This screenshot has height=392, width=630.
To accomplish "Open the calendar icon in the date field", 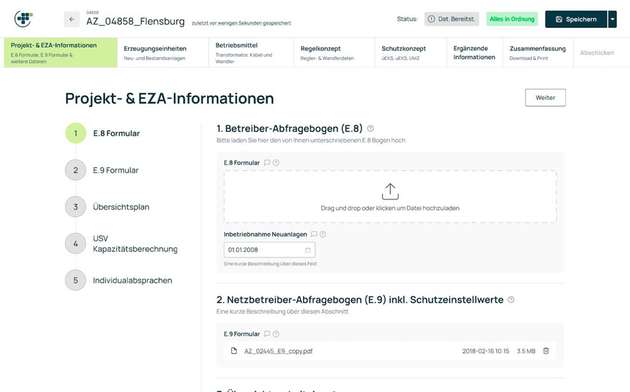I will tap(308, 250).
